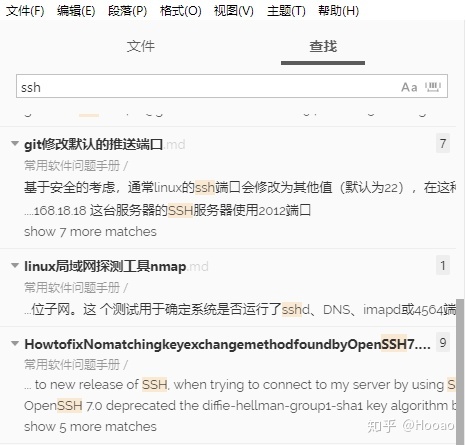Click match line to new release of SSH

[240, 385]
